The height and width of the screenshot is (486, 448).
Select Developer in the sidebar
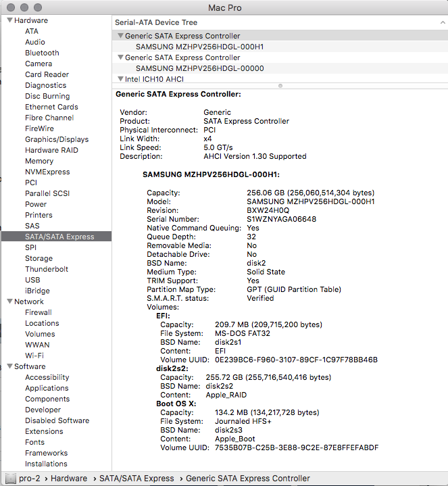43,410
